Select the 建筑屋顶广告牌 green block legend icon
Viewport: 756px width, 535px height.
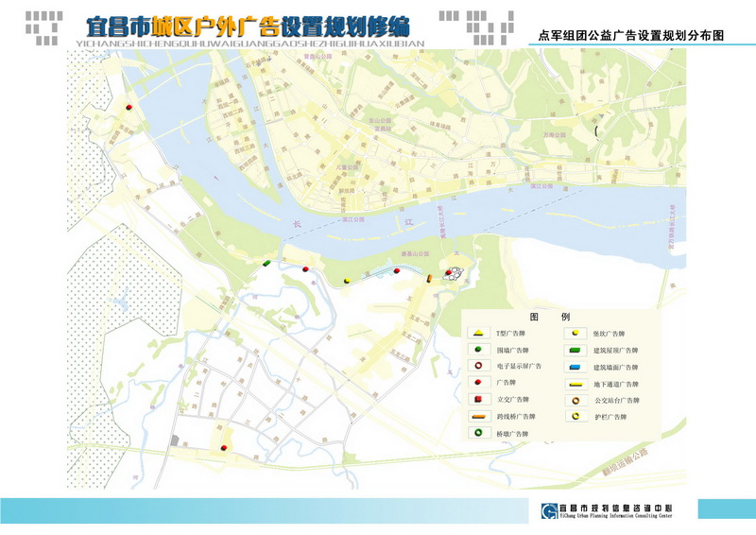(576, 350)
